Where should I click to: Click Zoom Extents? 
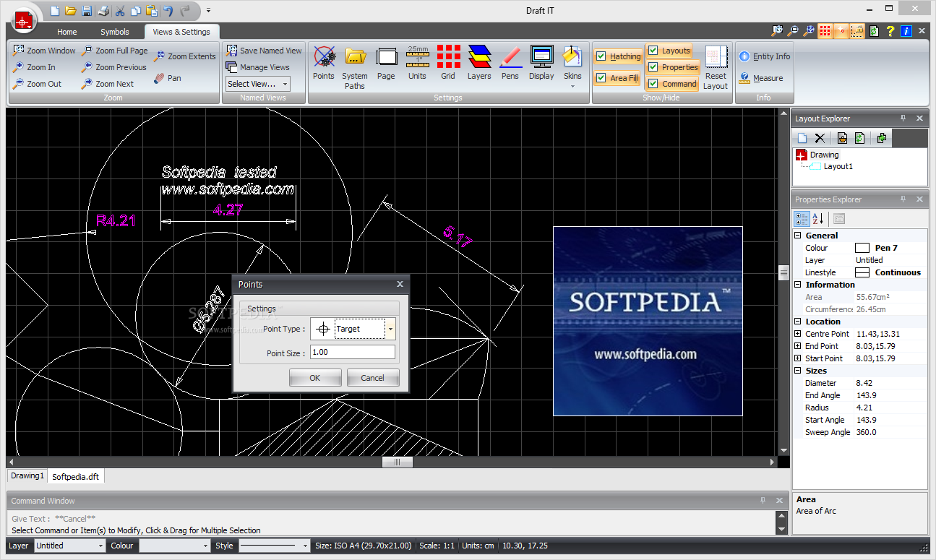tap(184, 56)
